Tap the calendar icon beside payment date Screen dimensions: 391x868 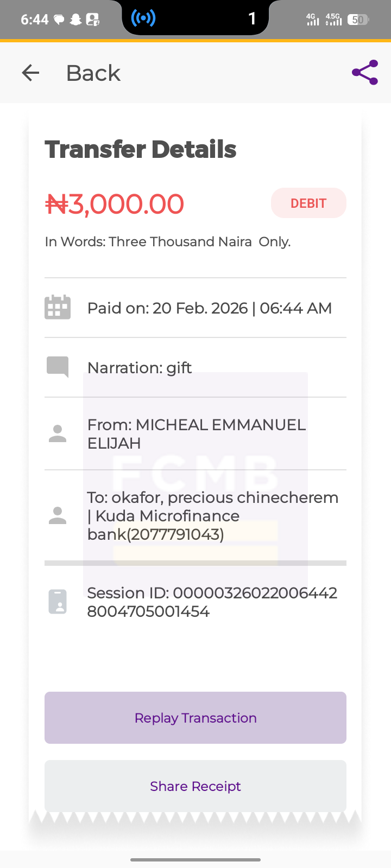58,308
